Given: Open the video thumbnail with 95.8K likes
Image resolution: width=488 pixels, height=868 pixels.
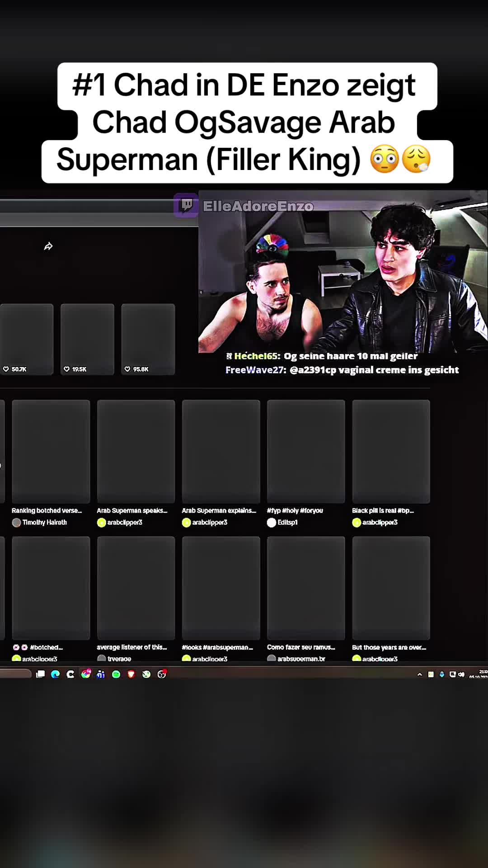Looking at the screenshot, I should tap(148, 339).
